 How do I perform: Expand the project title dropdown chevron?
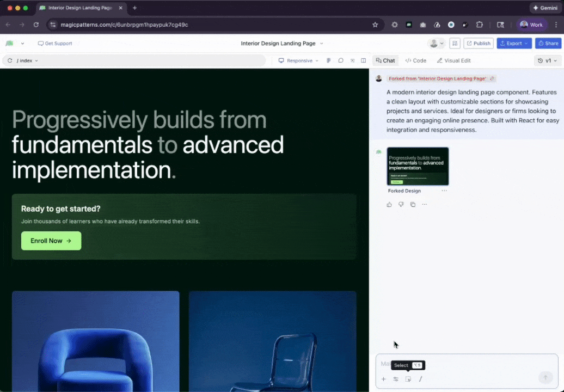point(322,44)
